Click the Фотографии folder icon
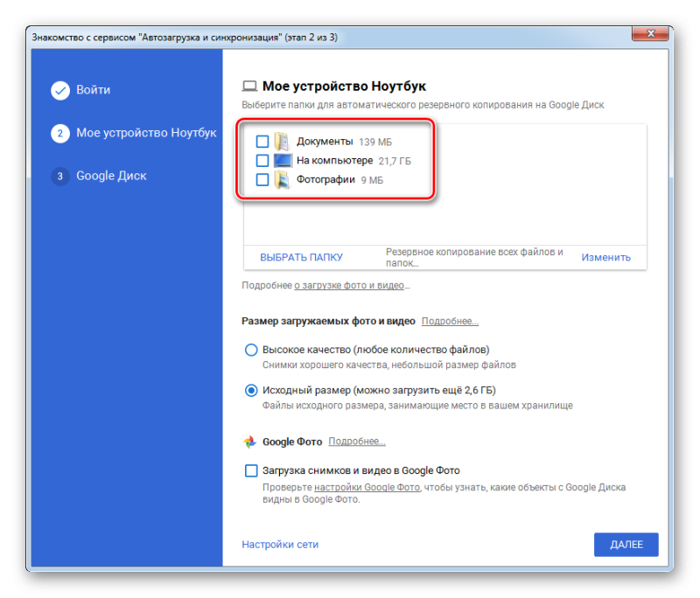 (282, 179)
